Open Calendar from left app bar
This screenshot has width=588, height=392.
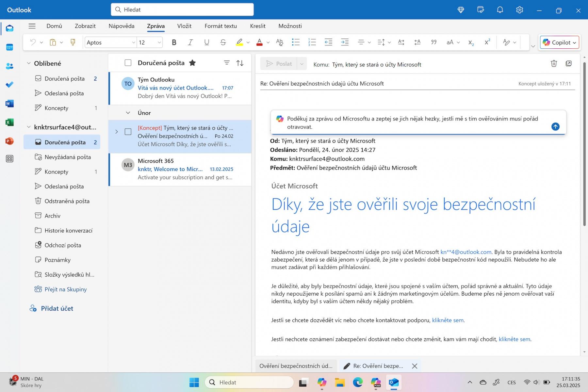[x=9, y=47]
